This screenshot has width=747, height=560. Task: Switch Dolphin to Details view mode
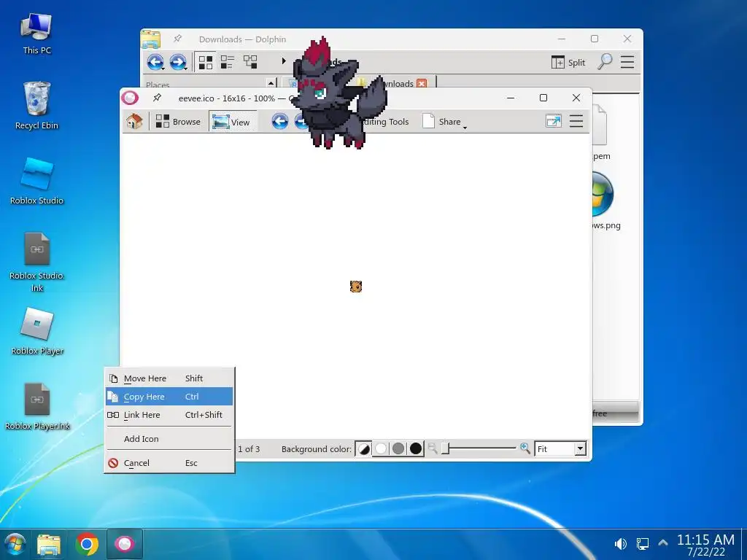tap(250, 62)
